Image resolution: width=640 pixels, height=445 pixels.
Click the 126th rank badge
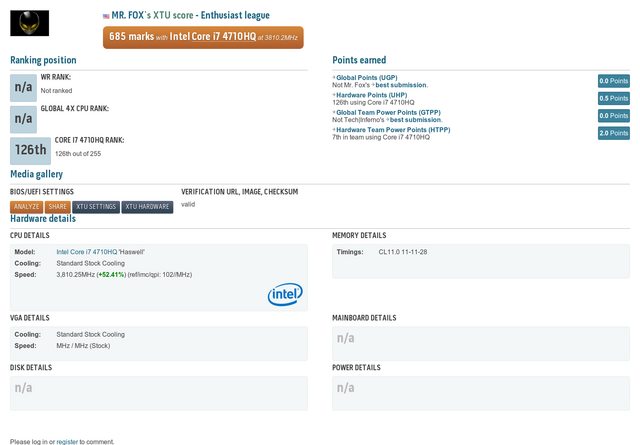[x=30, y=151]
